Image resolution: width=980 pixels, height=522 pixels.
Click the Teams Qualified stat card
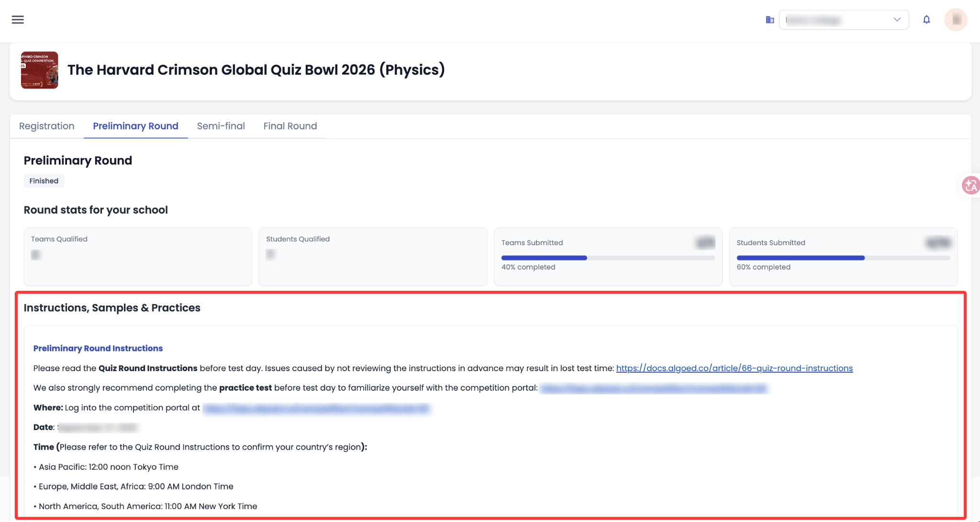point(138,257)
